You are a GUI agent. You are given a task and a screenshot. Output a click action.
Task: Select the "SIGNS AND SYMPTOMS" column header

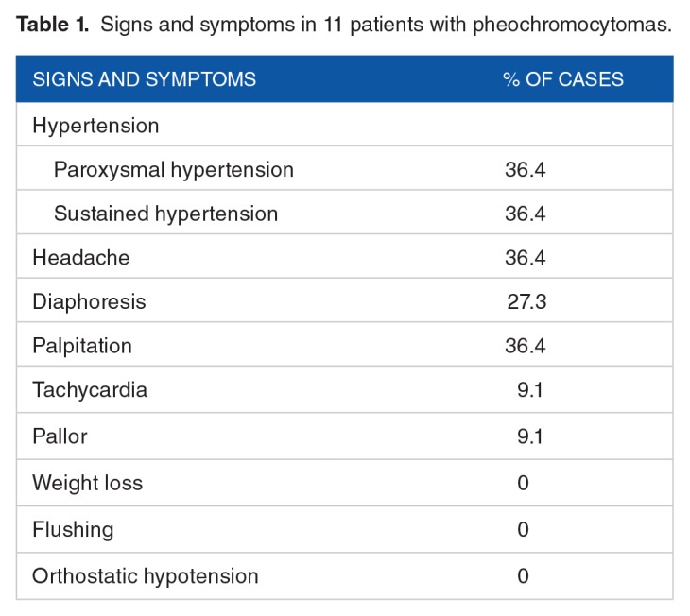145,79
